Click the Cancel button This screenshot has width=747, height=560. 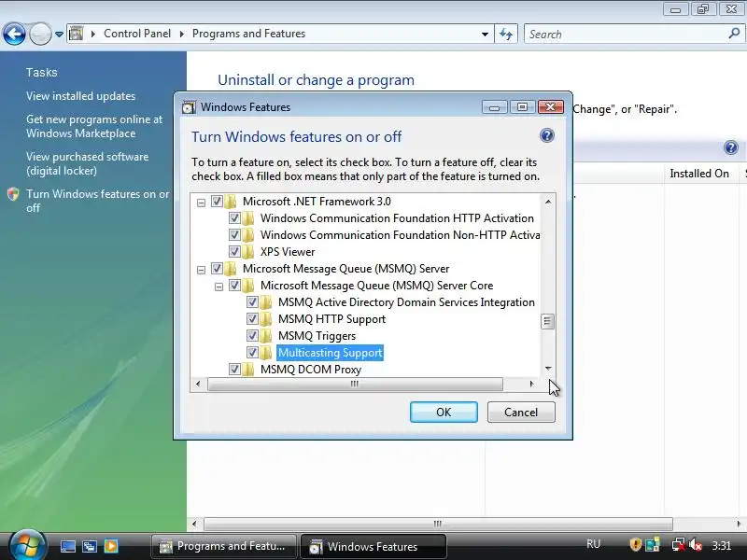[x=521, y=412]
